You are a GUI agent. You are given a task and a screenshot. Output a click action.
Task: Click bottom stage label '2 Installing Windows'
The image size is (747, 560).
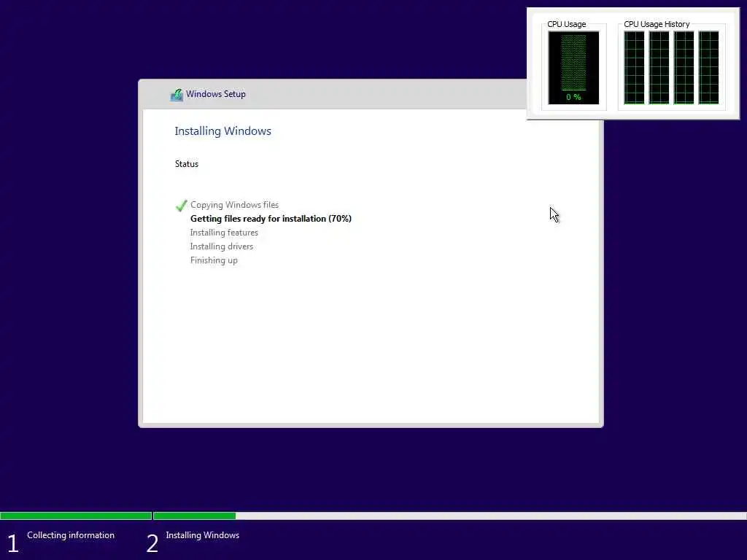tap(193, 542)
